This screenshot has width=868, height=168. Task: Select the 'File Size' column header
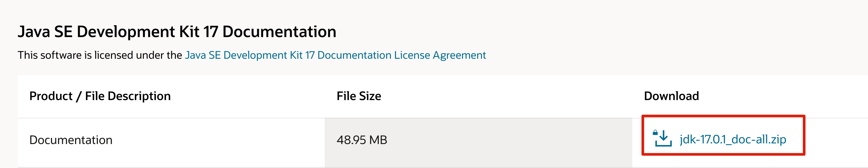359,96
